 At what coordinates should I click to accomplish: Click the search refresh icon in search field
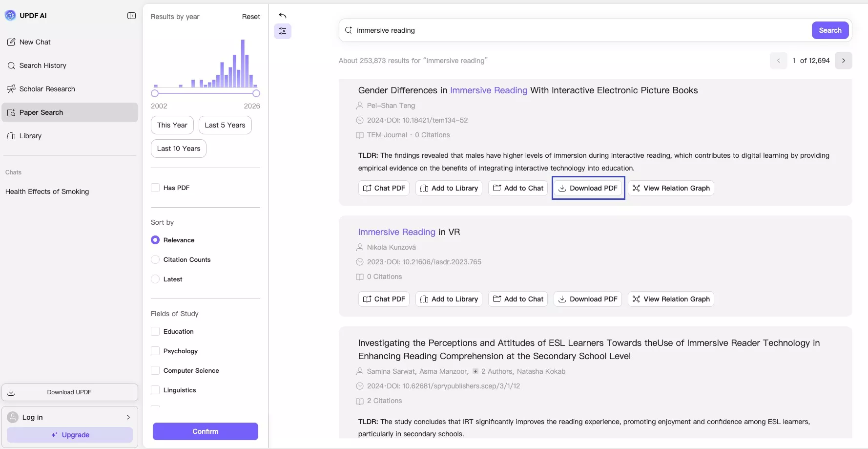[349, 30]
